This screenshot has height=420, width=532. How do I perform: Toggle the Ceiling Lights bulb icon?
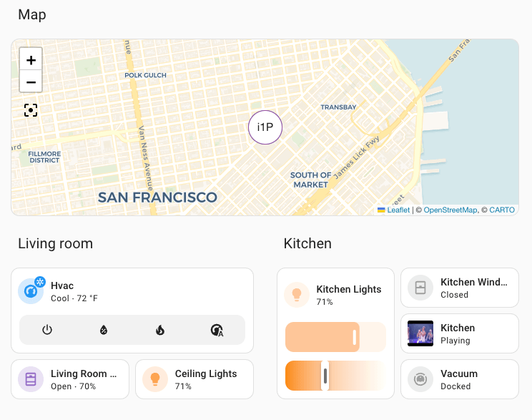tap(155, 379)
